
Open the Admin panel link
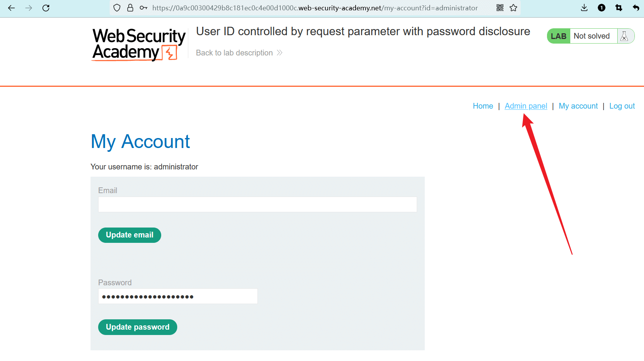pyautogui.click(x=526, y=106)
